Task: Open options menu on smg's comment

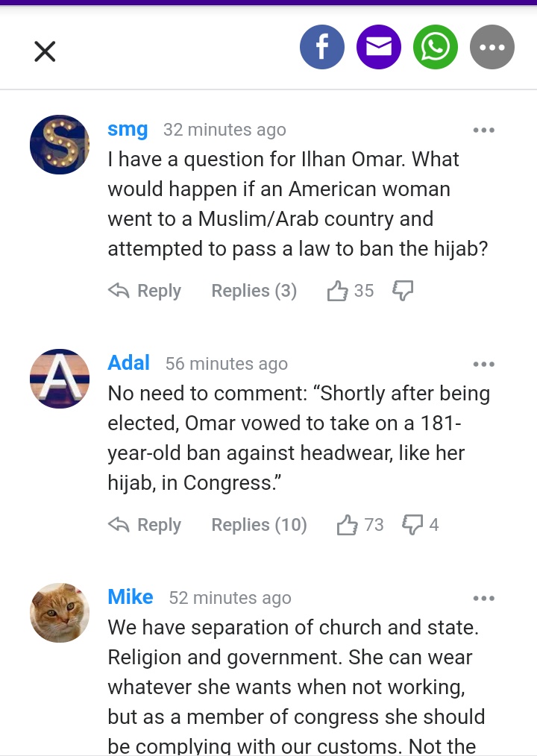Action: click(483, 130)
